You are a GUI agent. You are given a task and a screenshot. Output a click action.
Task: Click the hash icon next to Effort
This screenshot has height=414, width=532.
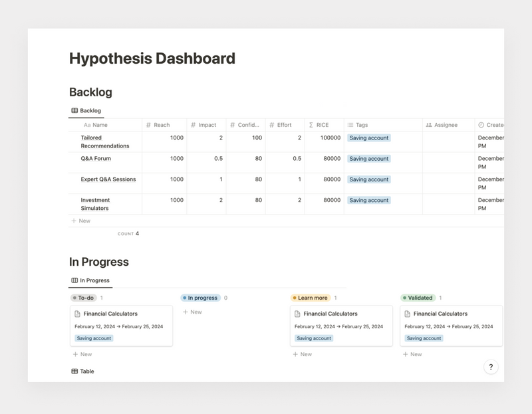point(272,125)
